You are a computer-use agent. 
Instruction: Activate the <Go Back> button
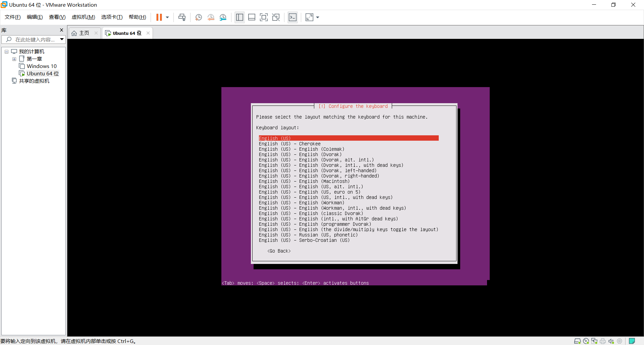click(x=279, y=251)
